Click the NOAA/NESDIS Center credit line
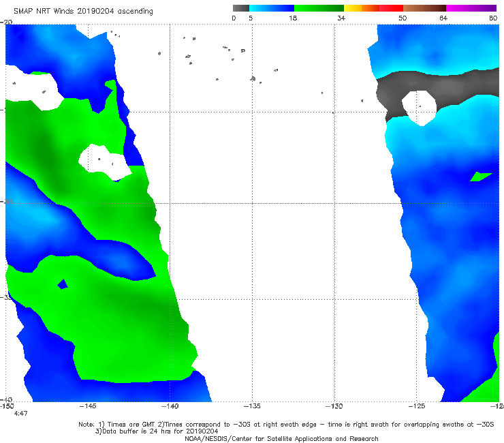Viewport: 504px width, 443px height. click(281, 438)
